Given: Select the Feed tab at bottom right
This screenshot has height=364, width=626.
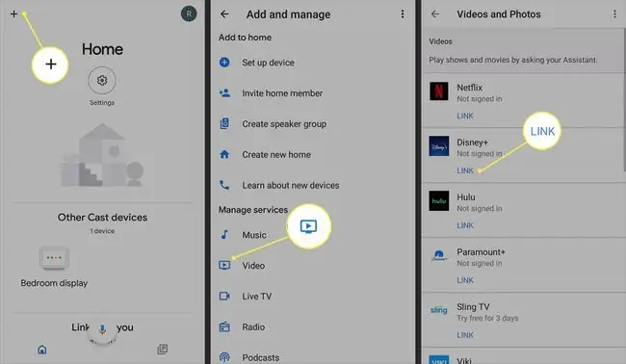Looking at the screenshot, I should click(163, 350).
